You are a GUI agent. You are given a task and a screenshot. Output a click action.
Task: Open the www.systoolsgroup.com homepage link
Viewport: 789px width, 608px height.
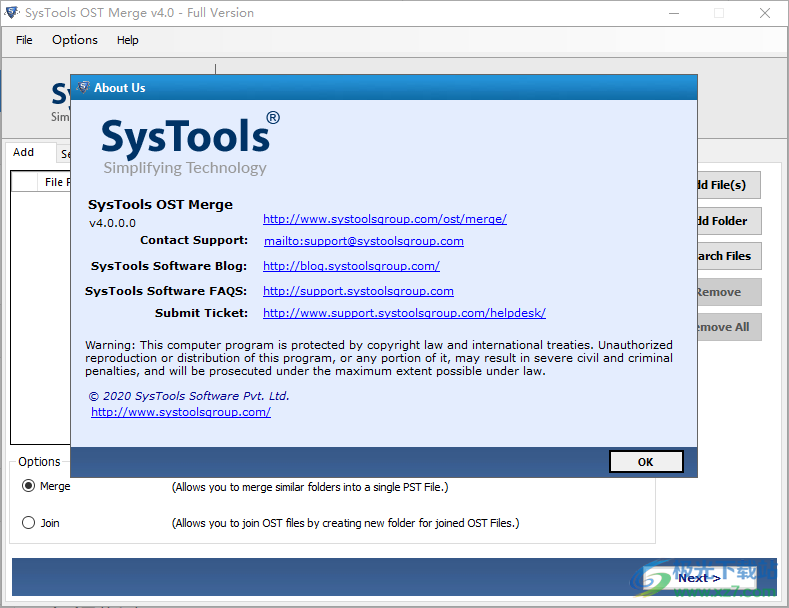coord(180,412)
